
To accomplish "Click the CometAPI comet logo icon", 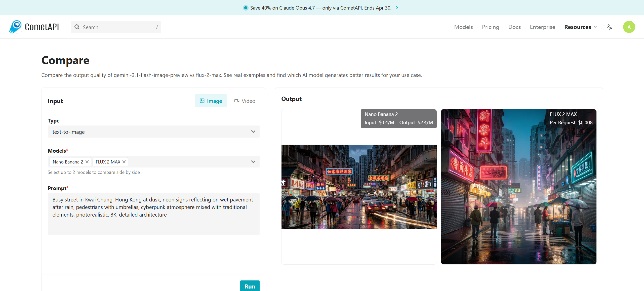I will pos(16,27).
